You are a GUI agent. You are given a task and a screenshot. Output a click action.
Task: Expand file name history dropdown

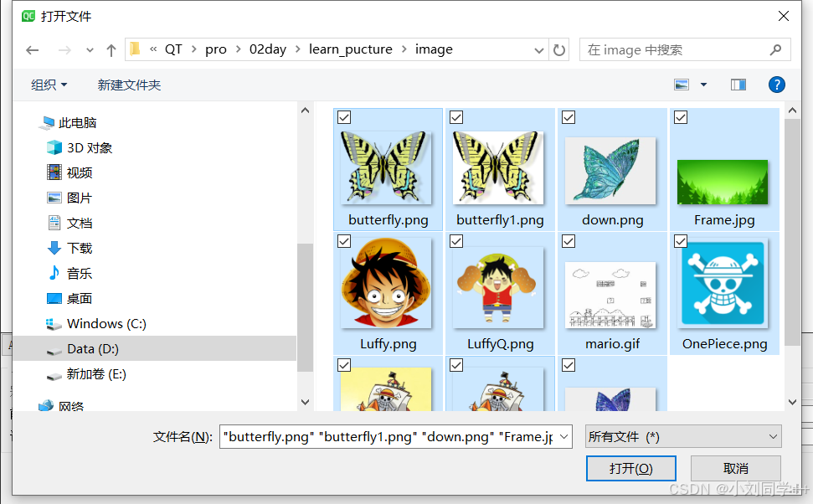[x=564, y=436]
